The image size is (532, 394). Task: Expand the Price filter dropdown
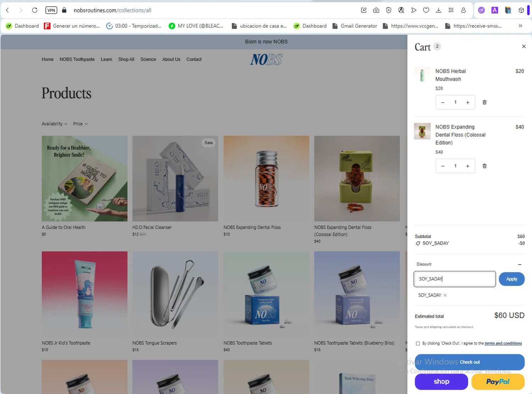81,124
